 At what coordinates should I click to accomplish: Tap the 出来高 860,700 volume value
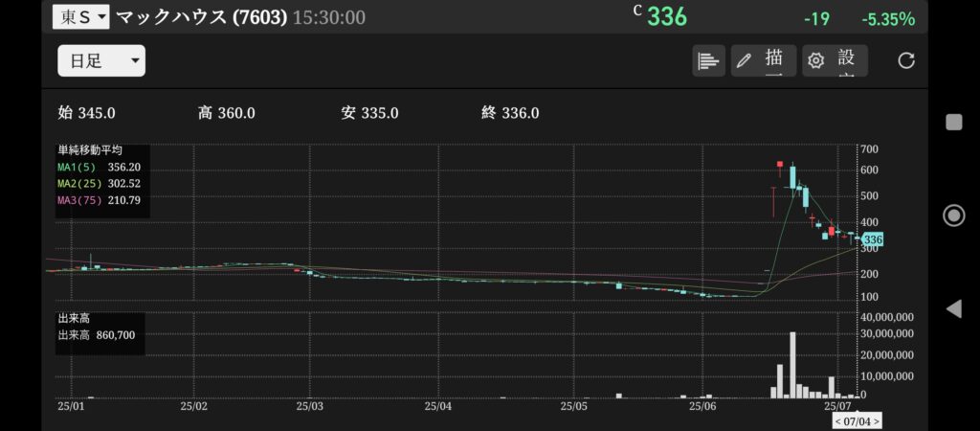[x=97, y=335]
